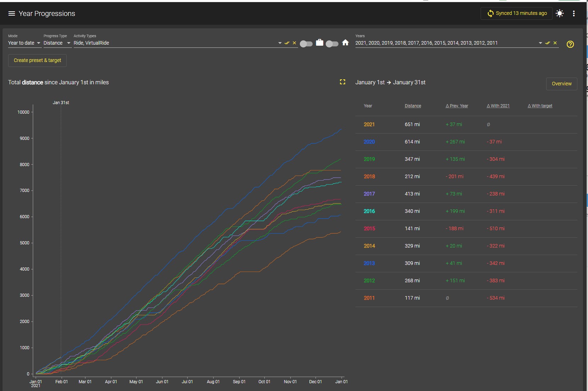Screen dimensions: 588x391
Task: Switch theme with the sun icon
Action: pos(560,13)
